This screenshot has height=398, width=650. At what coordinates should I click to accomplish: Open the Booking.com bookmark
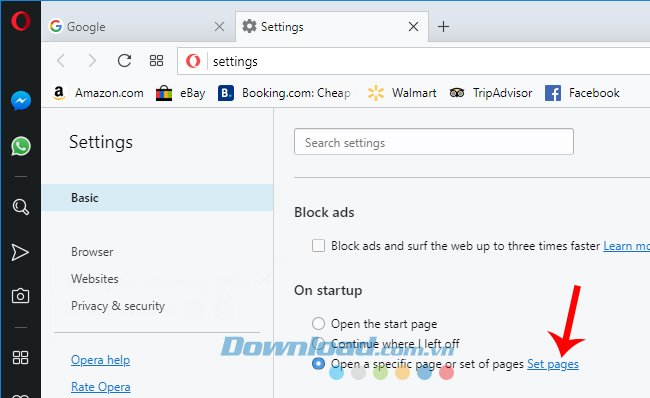[284, 93]
